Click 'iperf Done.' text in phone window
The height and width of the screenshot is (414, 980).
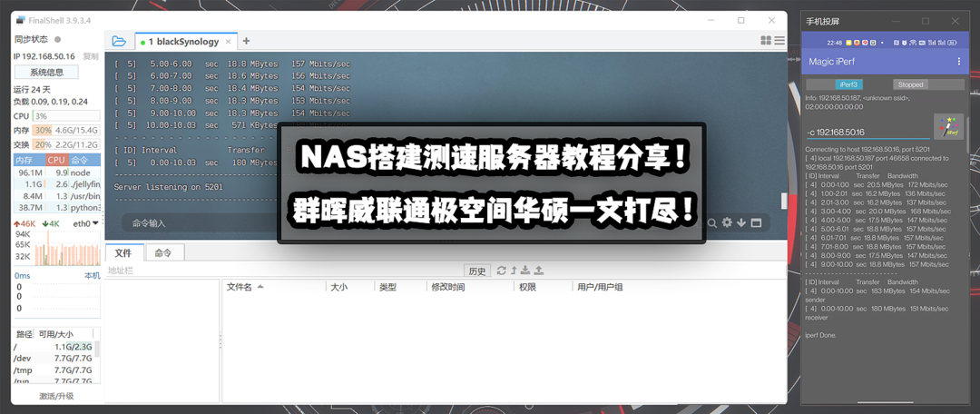point(820,335)
